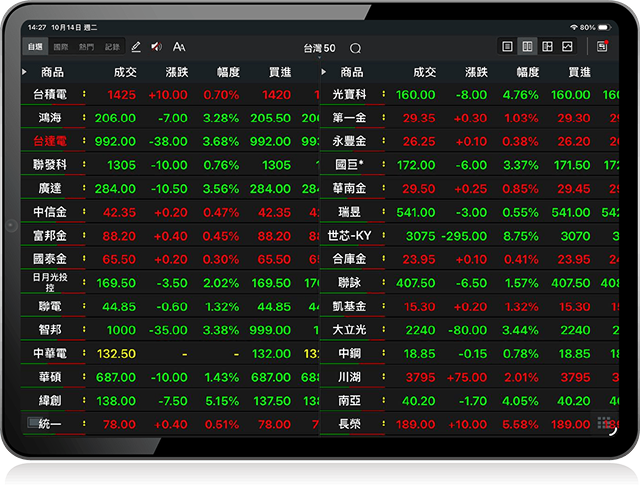
Task: Select the 南亞 stock name
Action: (x=349, y=400)
